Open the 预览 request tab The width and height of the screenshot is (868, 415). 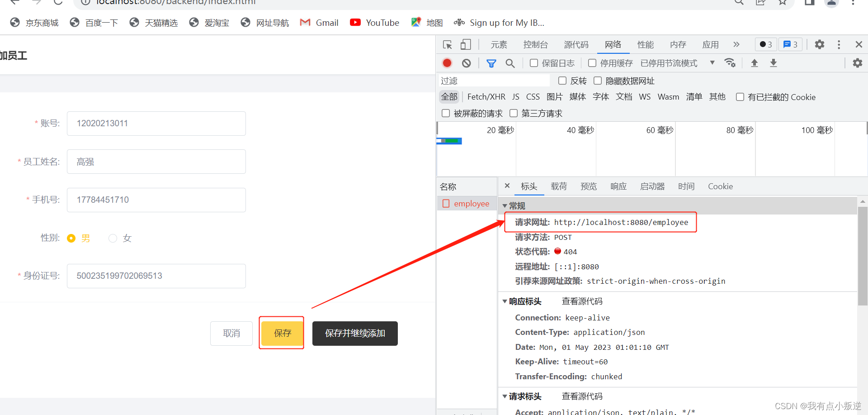(589, 186)
